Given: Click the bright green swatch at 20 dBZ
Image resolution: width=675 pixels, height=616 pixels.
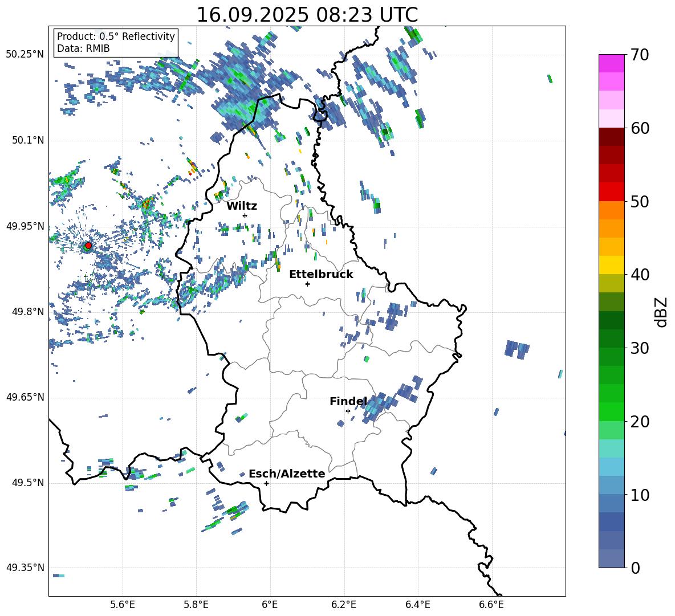Looking at the screenshot, I should pos(611,411).
